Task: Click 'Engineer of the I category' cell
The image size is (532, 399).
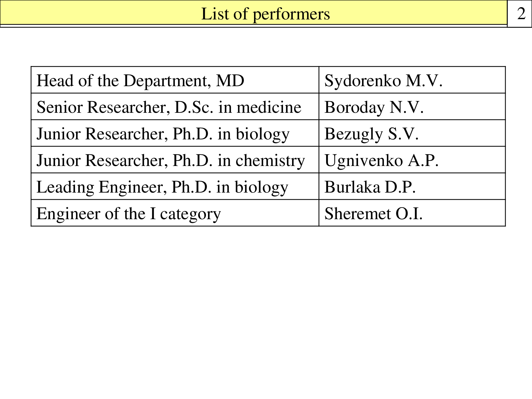Action: [175, 213]
